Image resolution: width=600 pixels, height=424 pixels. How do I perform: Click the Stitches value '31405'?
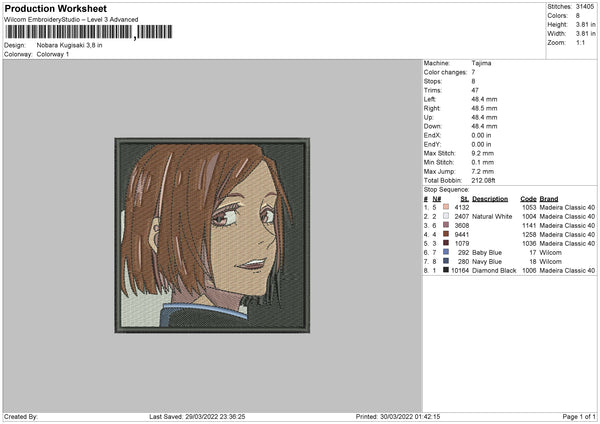coord(585,7)
